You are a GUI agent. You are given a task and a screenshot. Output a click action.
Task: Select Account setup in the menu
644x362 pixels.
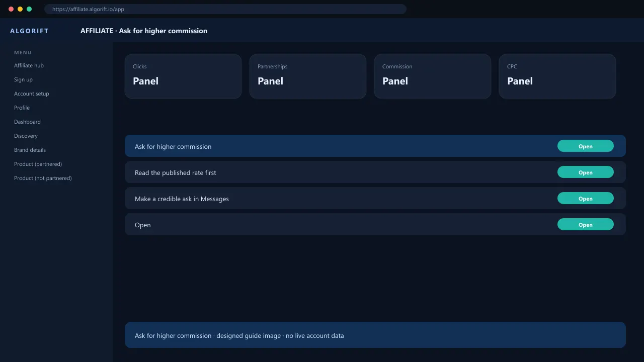(32, 94)
